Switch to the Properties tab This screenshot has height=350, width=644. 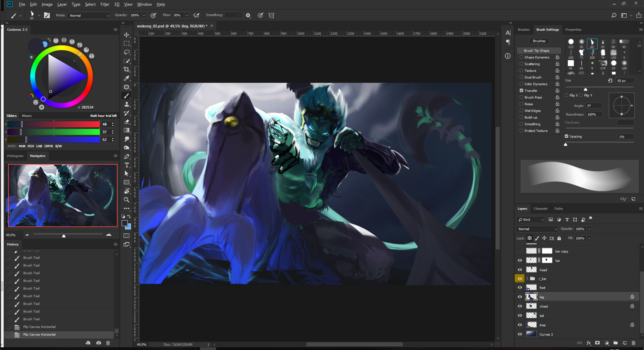point(573,30)
